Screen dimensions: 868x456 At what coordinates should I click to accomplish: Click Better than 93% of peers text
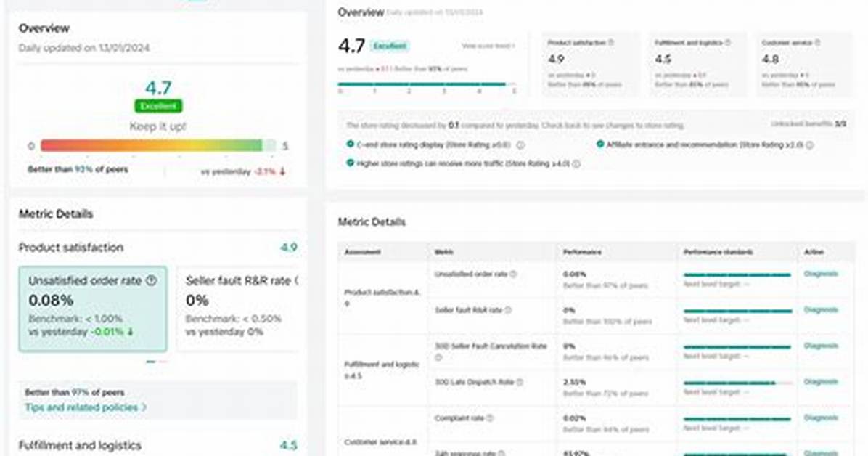tap(78, 169)
